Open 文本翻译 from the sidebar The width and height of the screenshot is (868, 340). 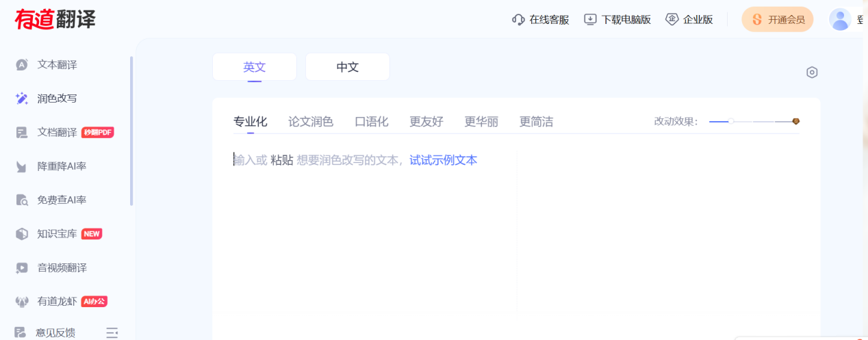pyautogui.click(x=58, y=65)
